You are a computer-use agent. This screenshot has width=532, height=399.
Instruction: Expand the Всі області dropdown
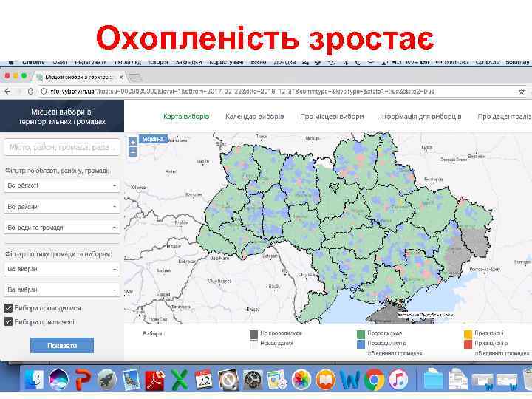click(62, 185)
